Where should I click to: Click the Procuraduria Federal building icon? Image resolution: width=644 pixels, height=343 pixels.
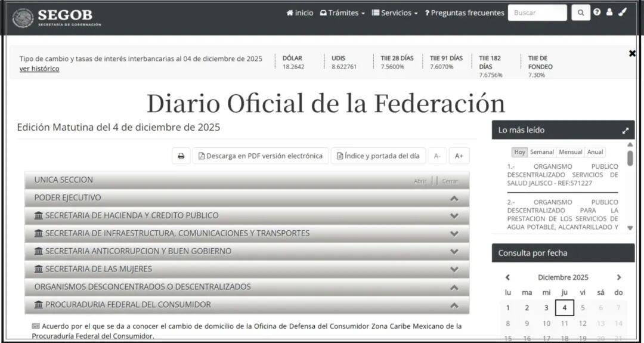click(39, 305)
